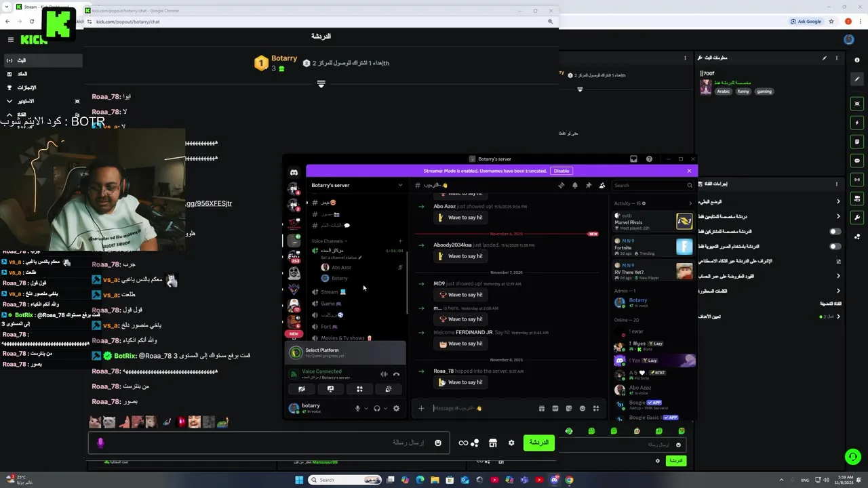Open Discord soundboard button
Screen dimensions: 868x488
point(389,389)
